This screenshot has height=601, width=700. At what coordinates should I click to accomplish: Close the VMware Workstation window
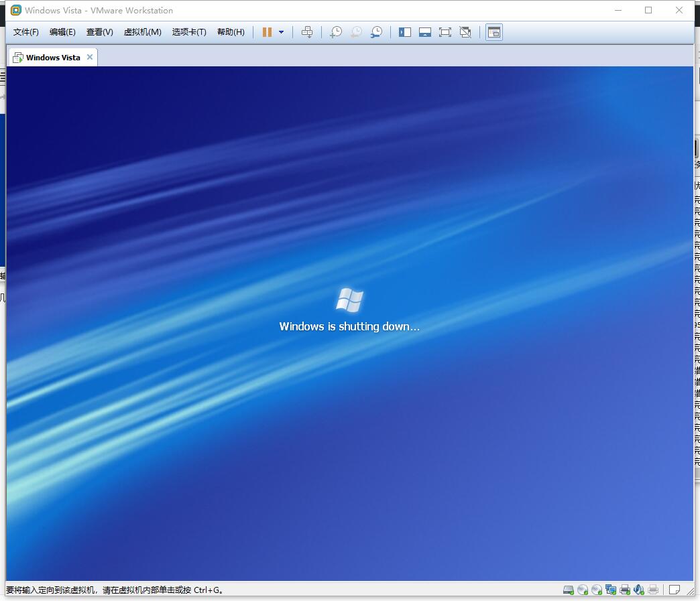tap(679, 10)
